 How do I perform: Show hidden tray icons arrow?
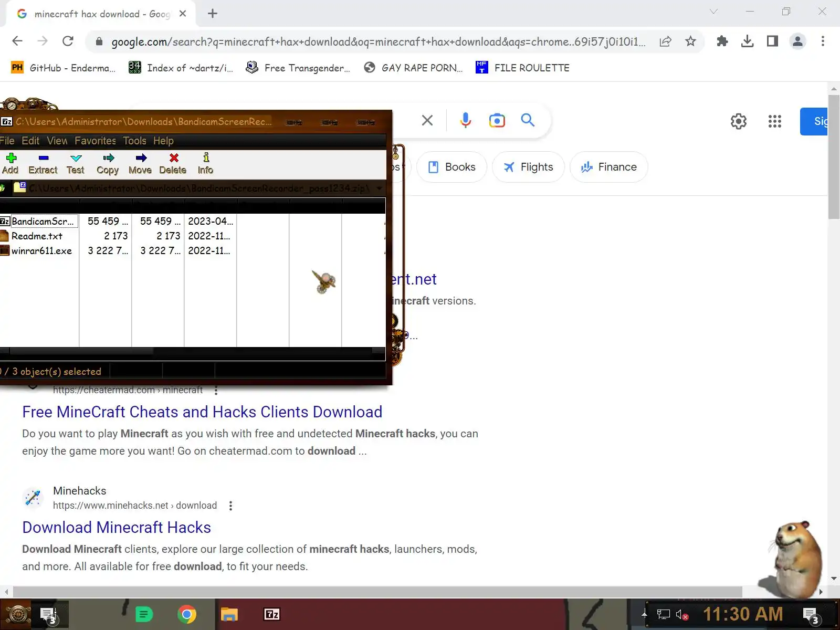pyautogui.click(x=644, y=614)
